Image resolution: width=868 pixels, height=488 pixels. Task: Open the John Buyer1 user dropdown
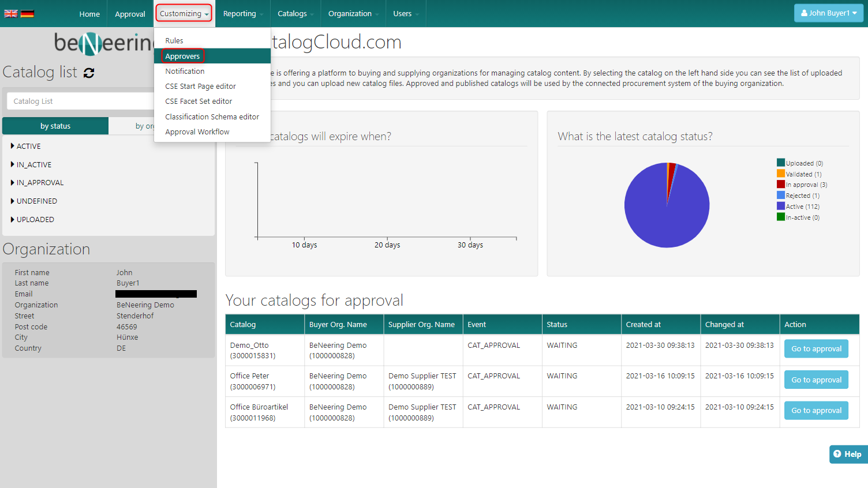click(x=828, y=13)
